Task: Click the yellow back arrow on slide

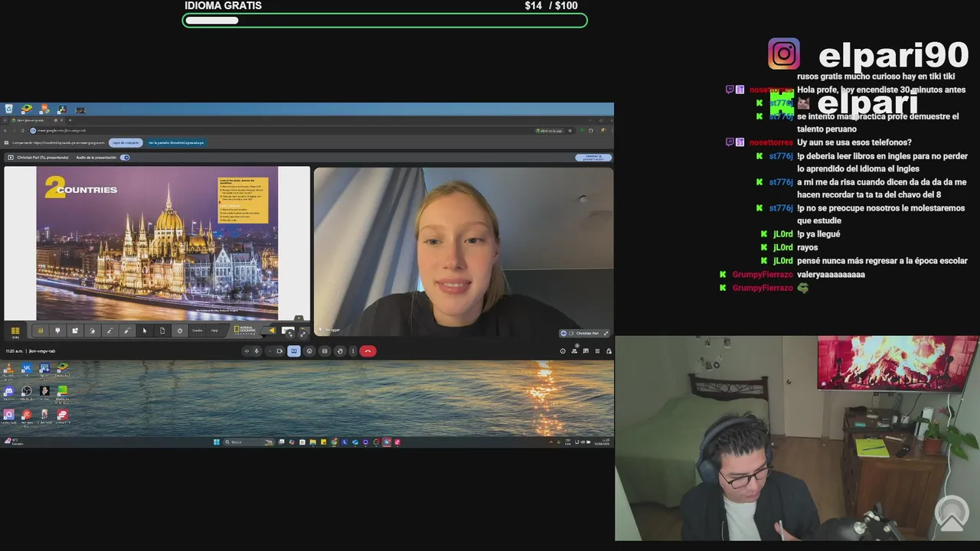Action: click(272, 331)
